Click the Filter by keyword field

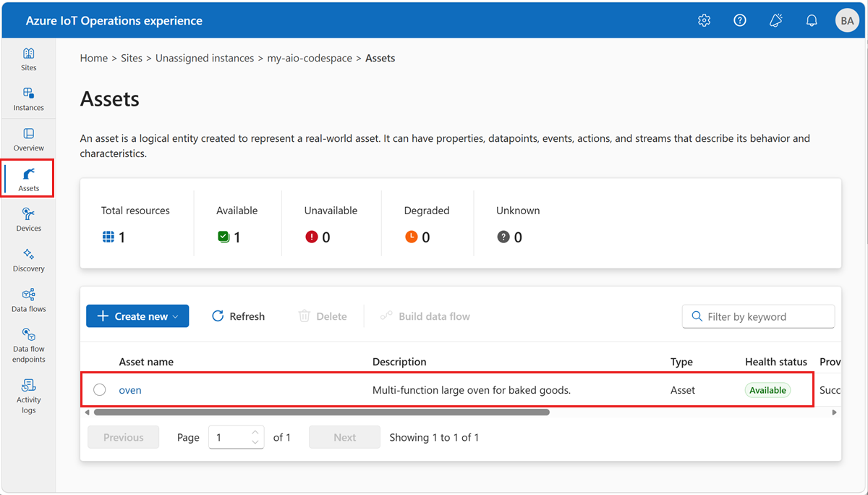click(x=758, y=316)
